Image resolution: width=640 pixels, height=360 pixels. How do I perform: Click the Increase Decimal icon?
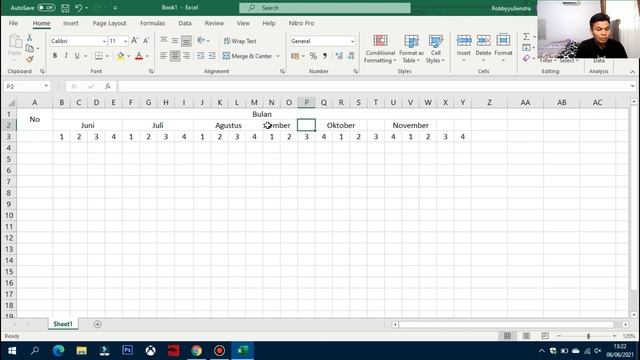[339, 56]
